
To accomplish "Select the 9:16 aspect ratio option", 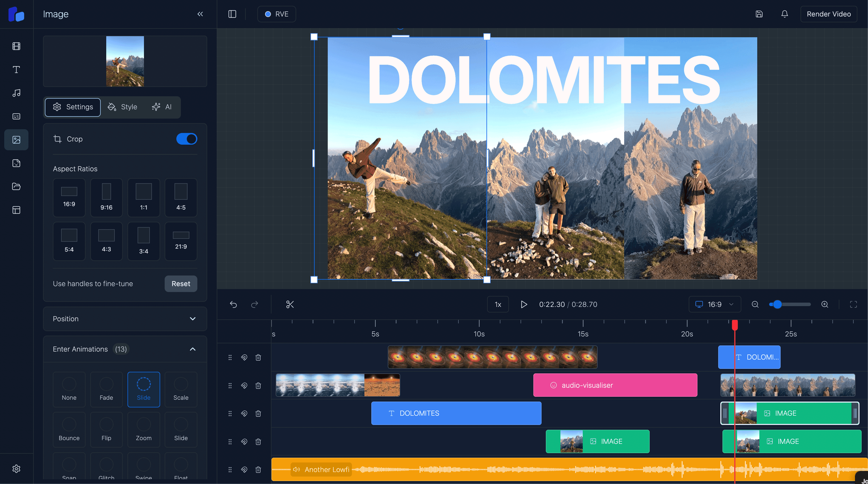I will pyautogui.click(x=106, y=197).
